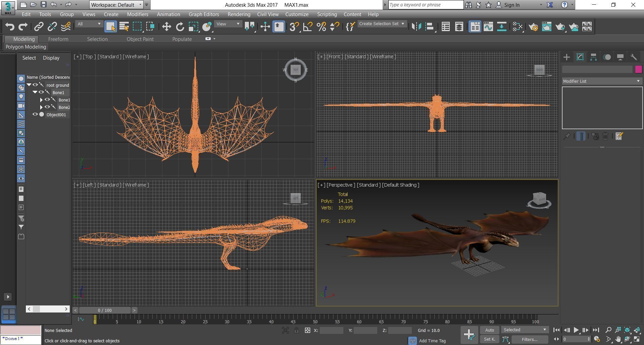Open Rendered Frame Window
Image resolution: width=644 pixels, height=345 pixels.
coord(547,26)
